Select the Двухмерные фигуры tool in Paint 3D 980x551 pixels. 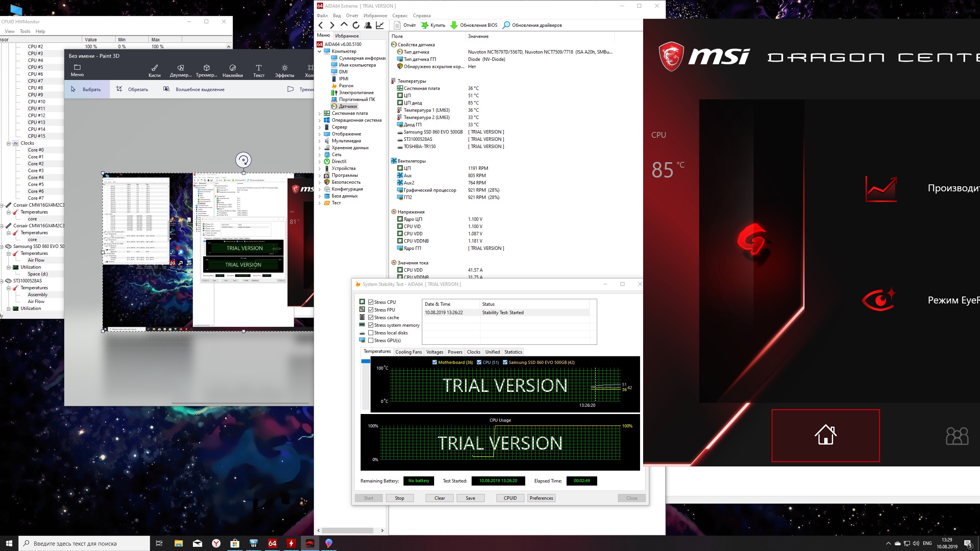tap(181, 71)
